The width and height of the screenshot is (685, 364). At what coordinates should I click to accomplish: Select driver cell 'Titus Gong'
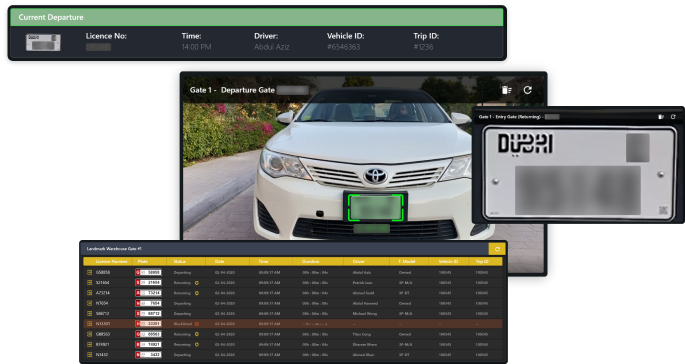point(361,334)
